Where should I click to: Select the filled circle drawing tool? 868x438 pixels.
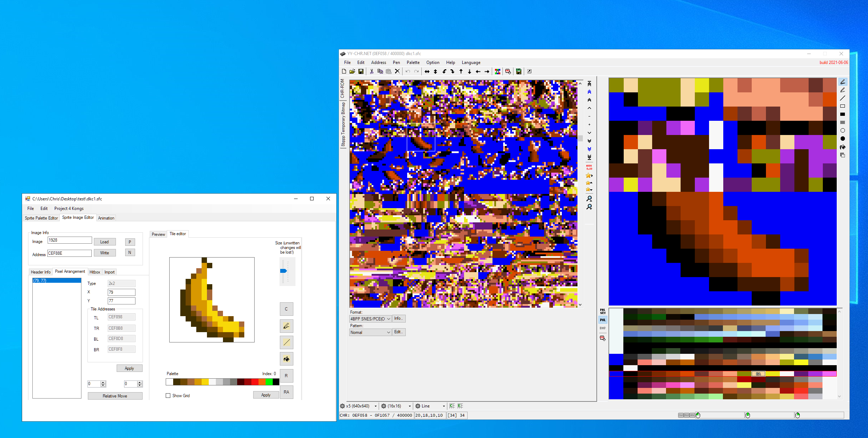coord(842,139)
